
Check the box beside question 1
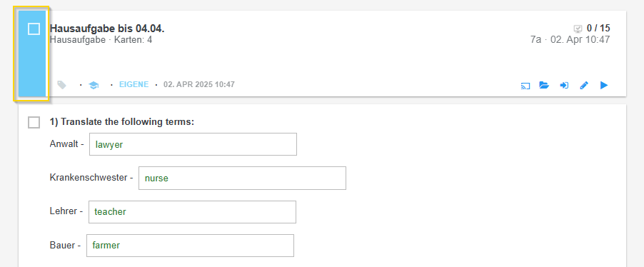coord(34,122)
